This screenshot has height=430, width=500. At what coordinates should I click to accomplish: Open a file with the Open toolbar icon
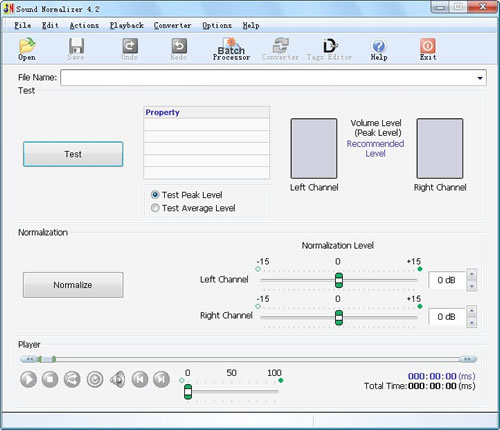tap(27, 49)
